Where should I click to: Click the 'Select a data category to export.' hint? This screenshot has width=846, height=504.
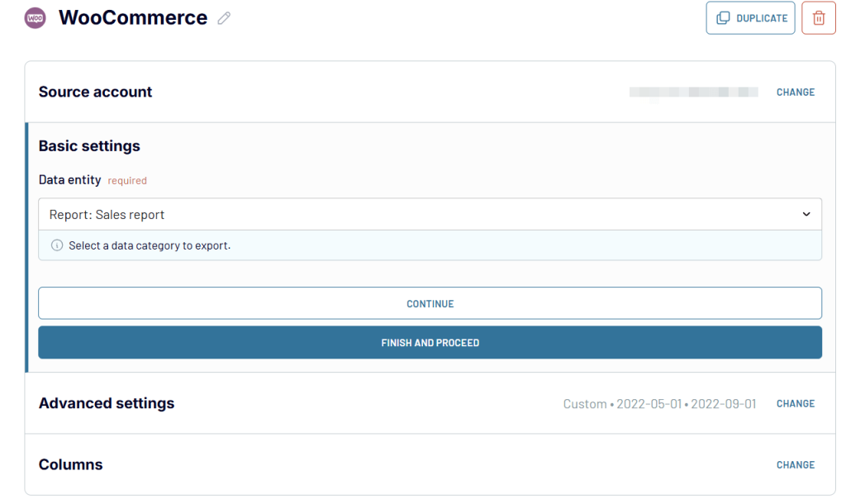click(x=150, y=245)
